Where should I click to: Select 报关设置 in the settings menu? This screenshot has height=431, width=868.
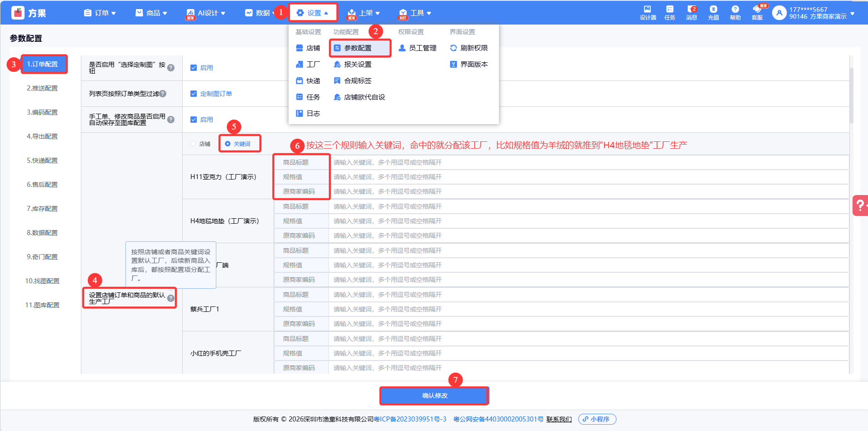pyautogui.click(x=353, y=65)
